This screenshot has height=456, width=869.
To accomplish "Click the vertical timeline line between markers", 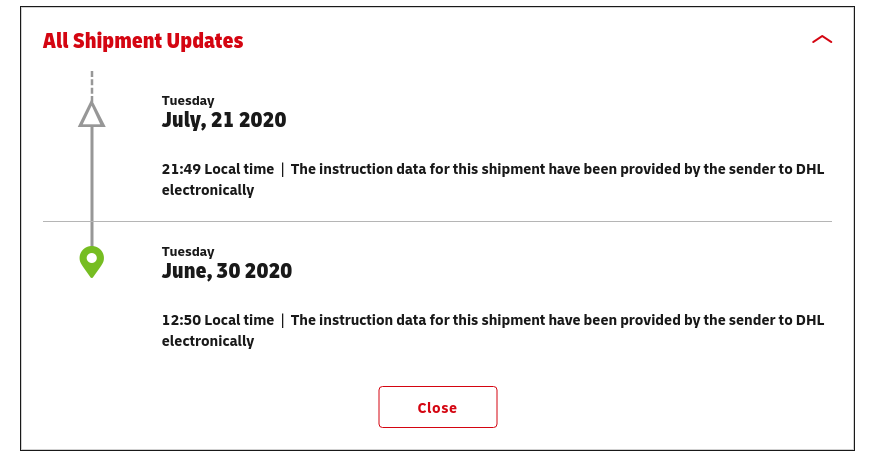I will click(x=92, y=187).
